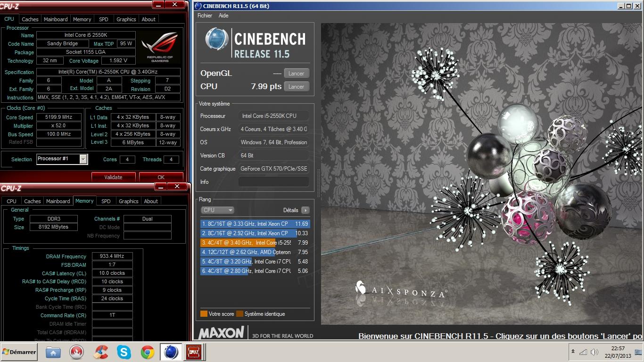Screen dimensions: 644x362
Task: Switch to Cinebench taskbar icon
Action: [171, 352]
